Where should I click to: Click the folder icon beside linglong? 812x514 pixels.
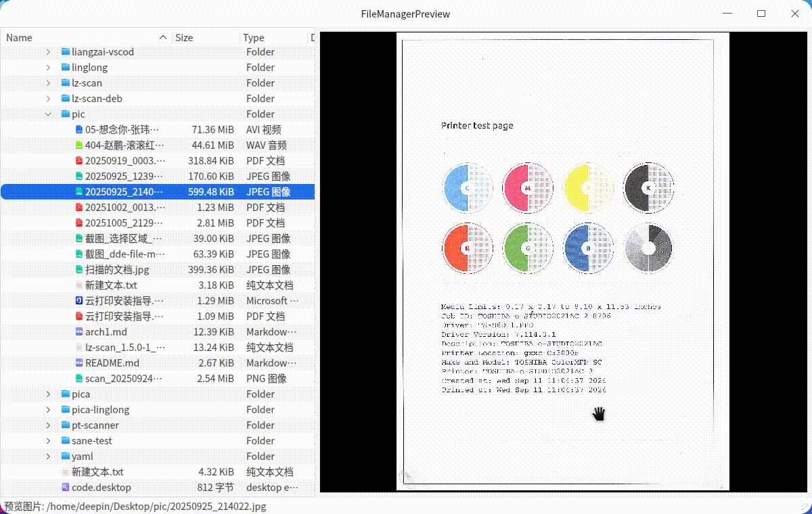point(66,68)
